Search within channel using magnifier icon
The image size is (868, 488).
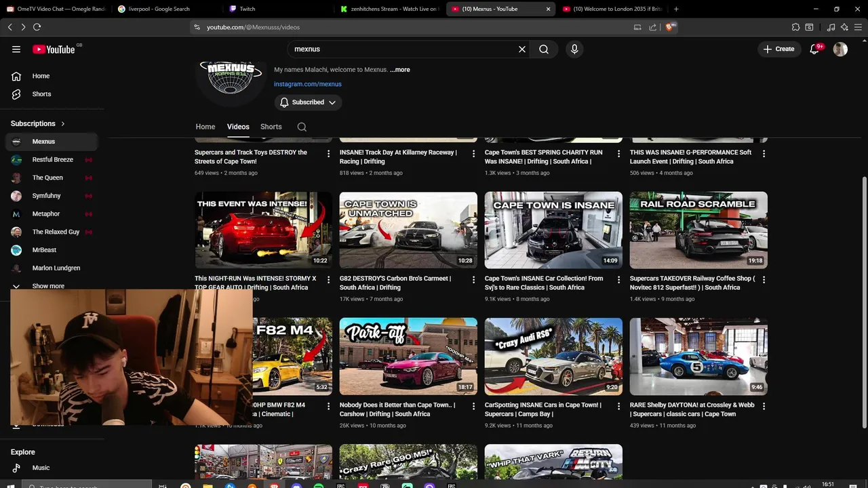coord(302,127)
